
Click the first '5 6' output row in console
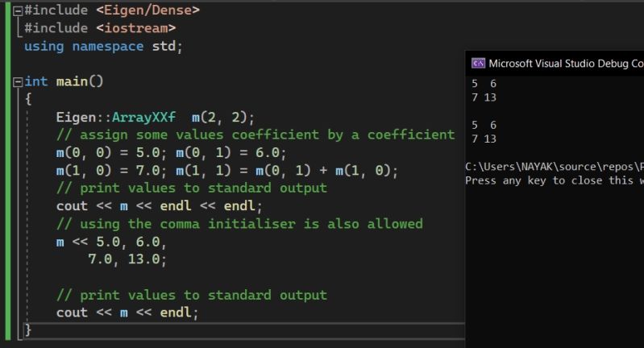click(484, 84)
